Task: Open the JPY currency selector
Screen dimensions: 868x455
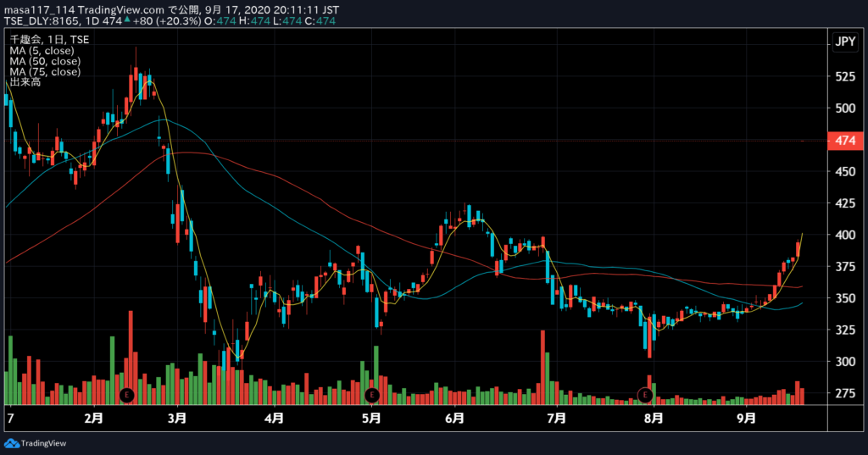Action: (x=845, y=42)
